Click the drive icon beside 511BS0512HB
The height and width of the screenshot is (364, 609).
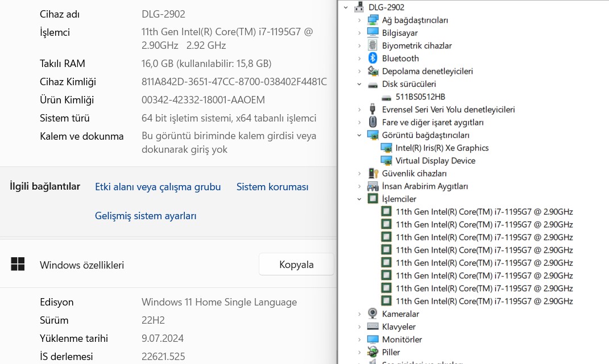[x=387, y=98]
